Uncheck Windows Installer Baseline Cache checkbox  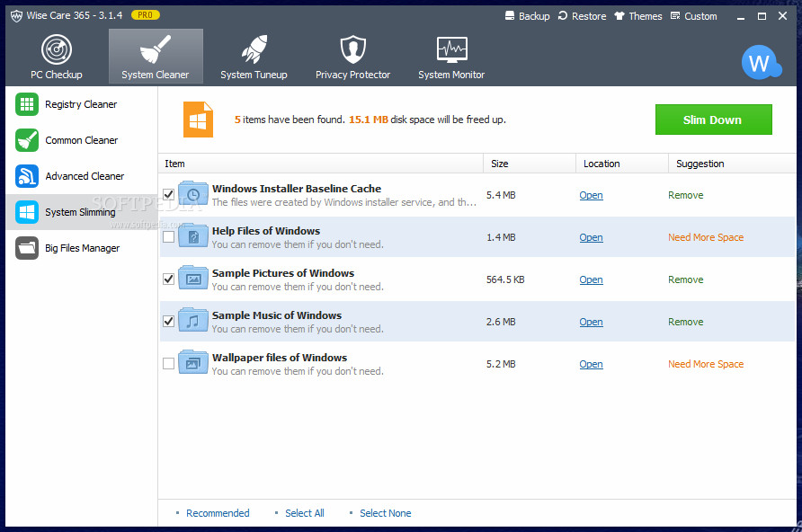(x=169, y=195)
